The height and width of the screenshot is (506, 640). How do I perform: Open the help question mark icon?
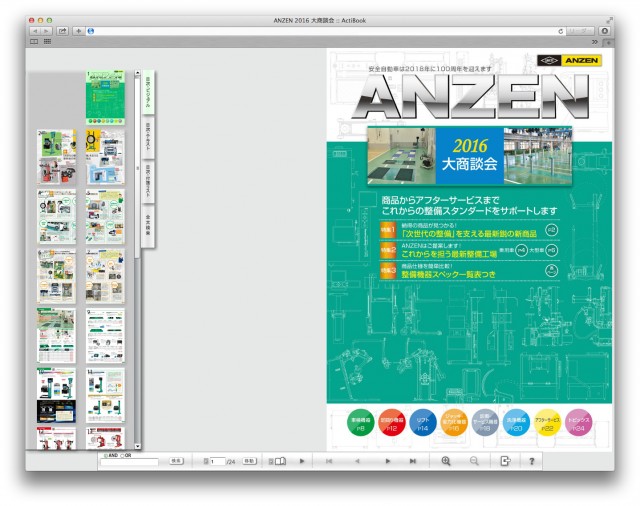(531, 461)
